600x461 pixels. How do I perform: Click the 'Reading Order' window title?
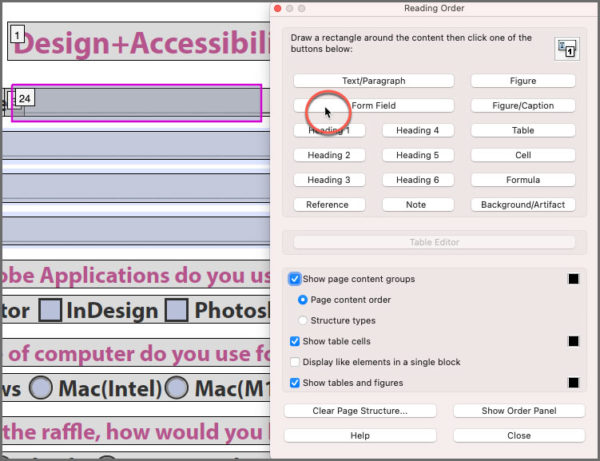coord(434,8)
